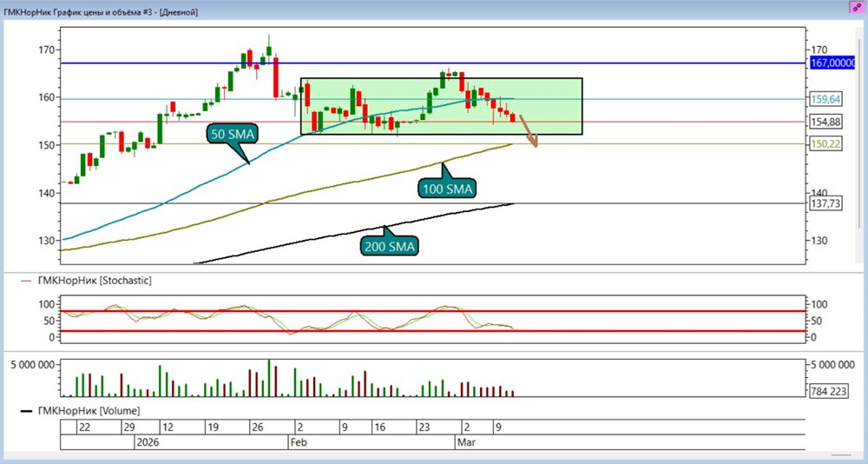Click the ГМКНорНик [Stochastic] legend label
Image resolution: width=868 pixels, height=464 pixels.
pos(95,281)
